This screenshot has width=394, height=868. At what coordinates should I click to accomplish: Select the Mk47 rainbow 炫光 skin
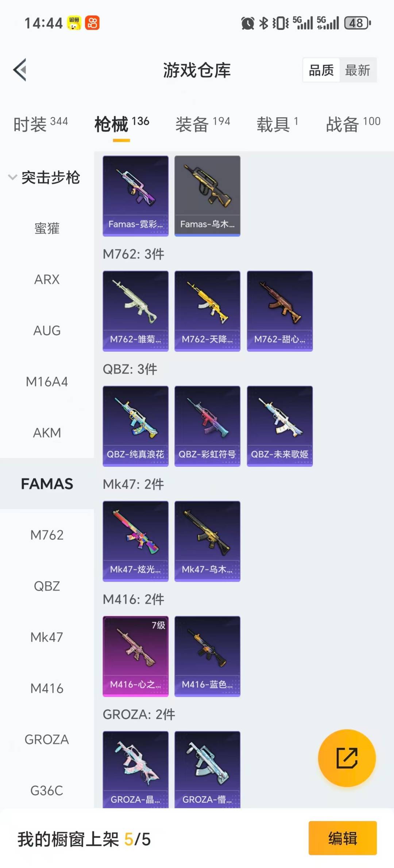tap(136, 541)
